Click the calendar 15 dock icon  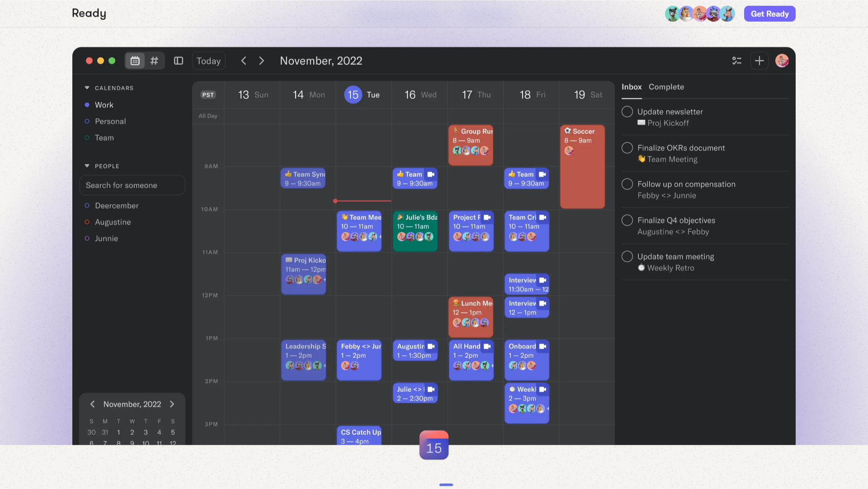(434, 445)
